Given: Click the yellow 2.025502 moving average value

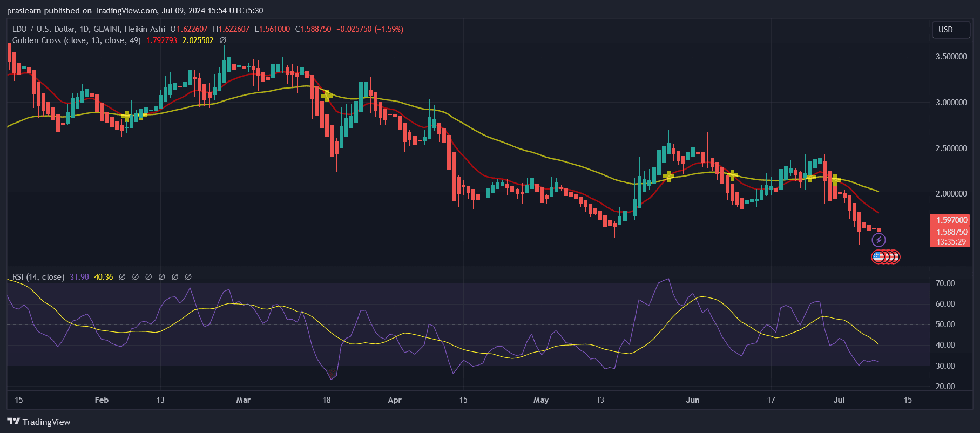Looking at the screenshot, I should (198, 40).
